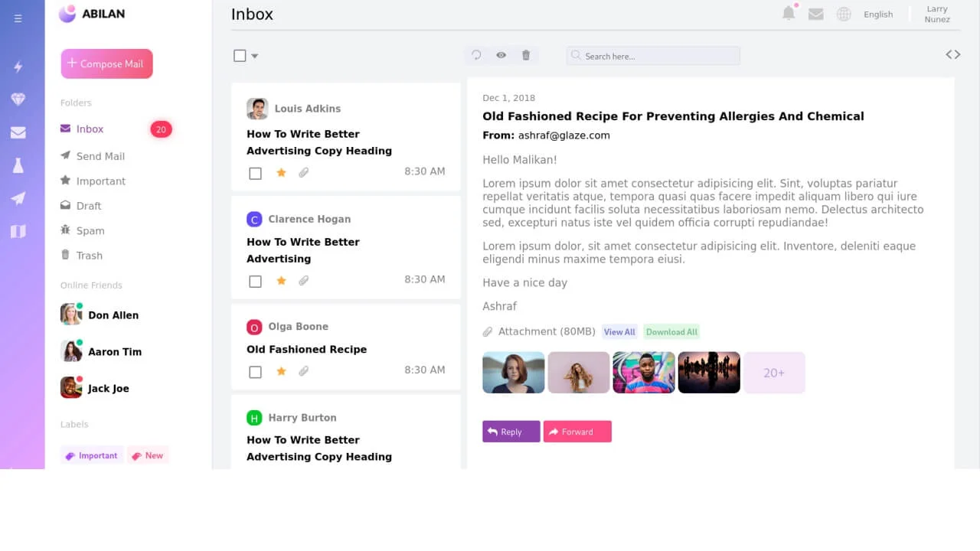The image size is (980, 551).
Task: Click the eye view icon in toolbar
Action: (x=501, y=55)
